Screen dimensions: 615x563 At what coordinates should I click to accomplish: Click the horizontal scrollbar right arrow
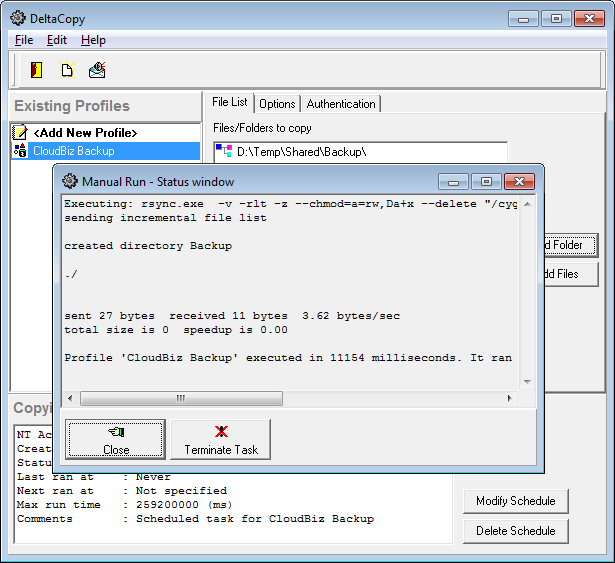coord(510,398)
